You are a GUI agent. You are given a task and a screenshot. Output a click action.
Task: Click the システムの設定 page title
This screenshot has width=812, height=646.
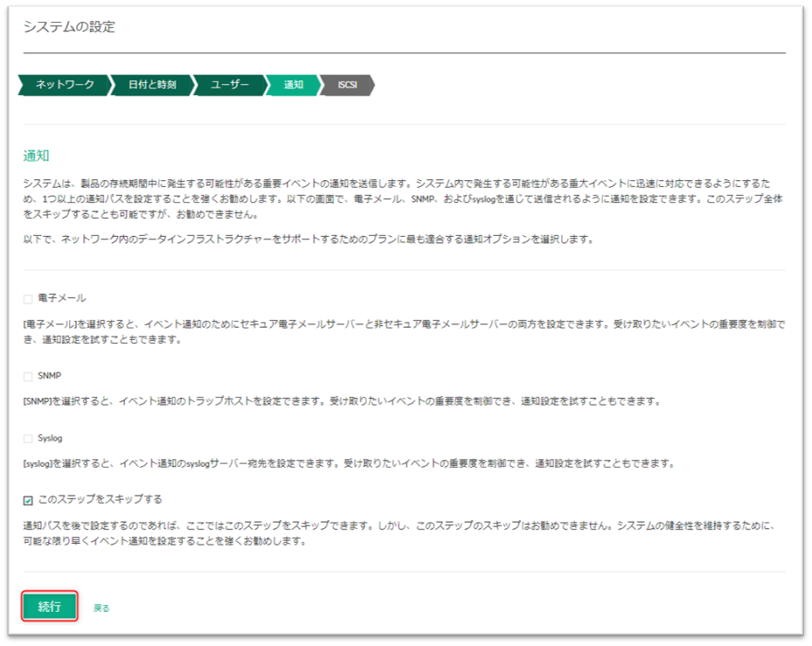69,27
